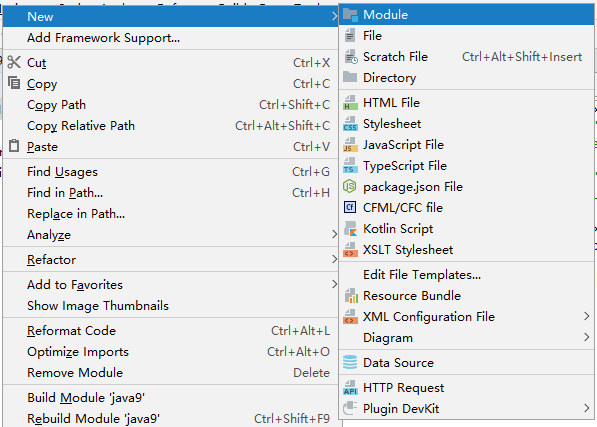Select Reformat Code menu entry

click(x=170, y=331)
